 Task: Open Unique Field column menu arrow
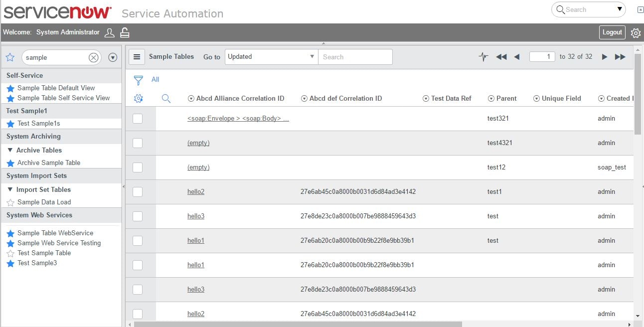click(x=536, y=99)
